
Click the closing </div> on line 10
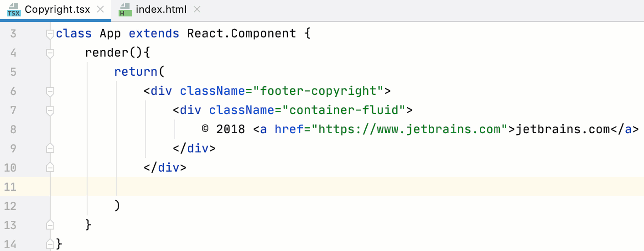point(165,168)
